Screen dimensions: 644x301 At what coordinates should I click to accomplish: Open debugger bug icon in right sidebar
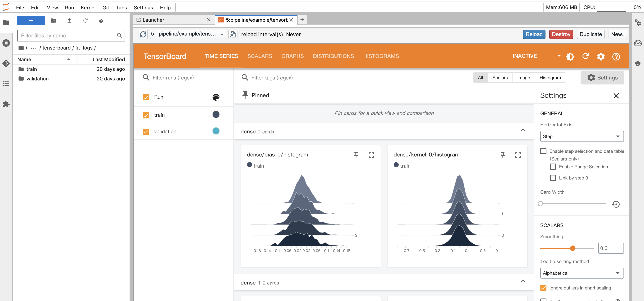(638, 63)
